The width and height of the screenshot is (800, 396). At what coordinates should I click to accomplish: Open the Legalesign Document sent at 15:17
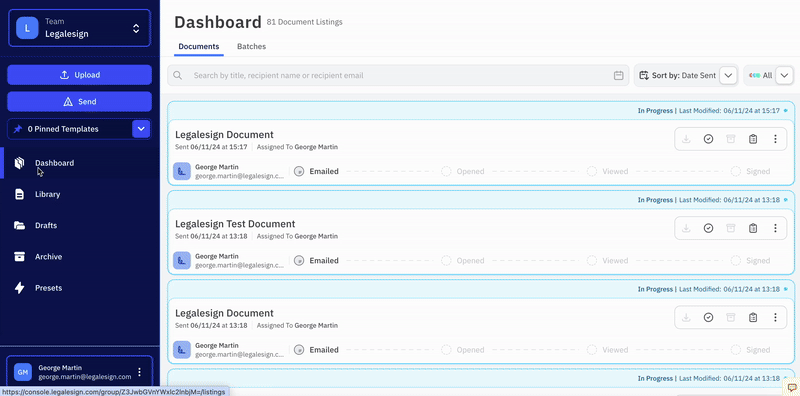(x=224, y=135)
